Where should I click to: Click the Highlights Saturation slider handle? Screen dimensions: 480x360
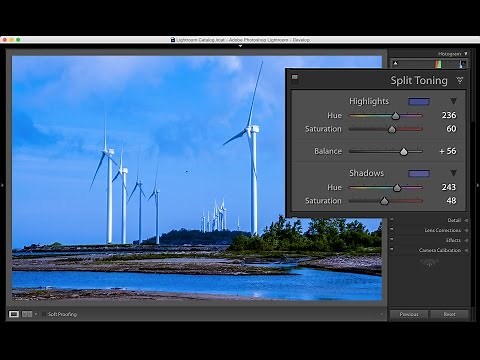pos(392,129)
